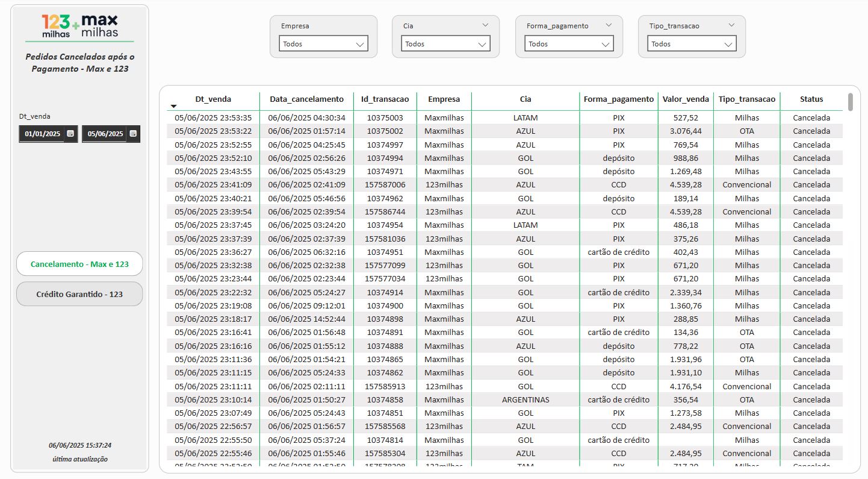This screenshot has height=479, width=868.
Task: Open the Empresa 'Todos' dropdown
Action: 324,43
